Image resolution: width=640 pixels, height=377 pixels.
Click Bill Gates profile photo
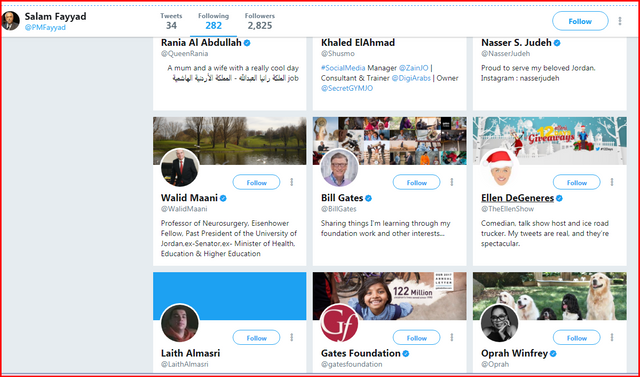pos(339,168)
